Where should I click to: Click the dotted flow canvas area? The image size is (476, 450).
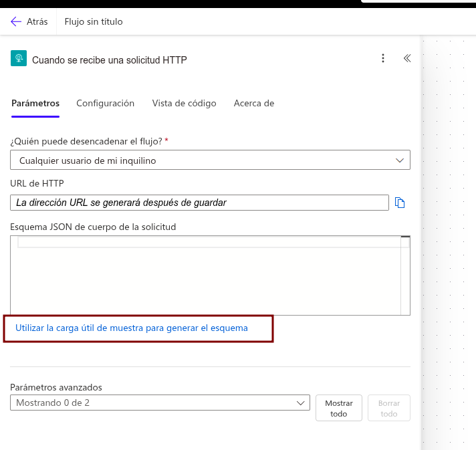[x=449, y=234]
